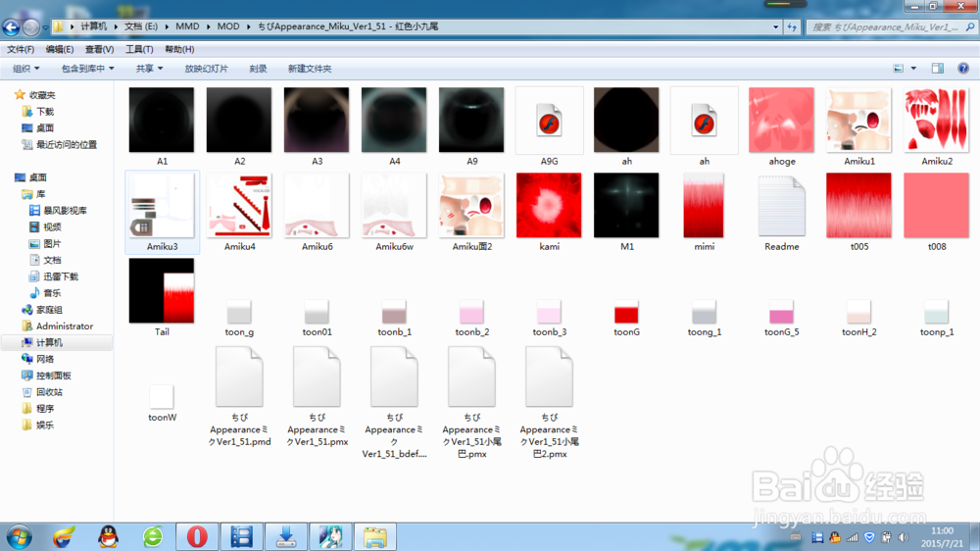The image size is (980, 551).
Task: Click the volume speaker tray icon
Action: tap(904, 537)
